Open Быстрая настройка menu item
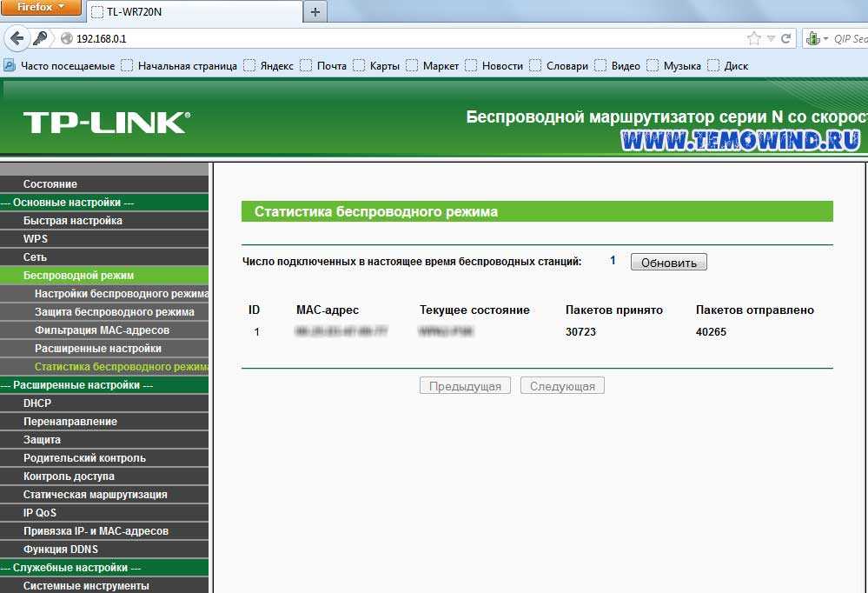868x593 pixels. [104, 221]
